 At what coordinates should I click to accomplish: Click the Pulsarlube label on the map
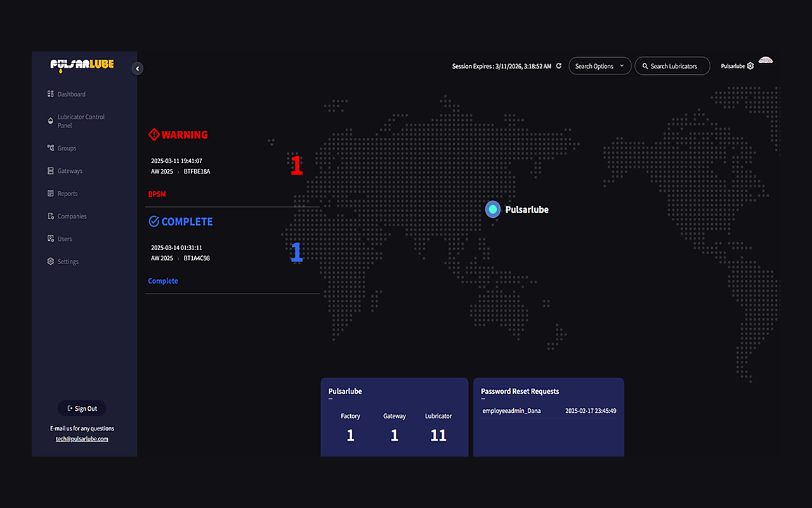[x=527, y=210]
